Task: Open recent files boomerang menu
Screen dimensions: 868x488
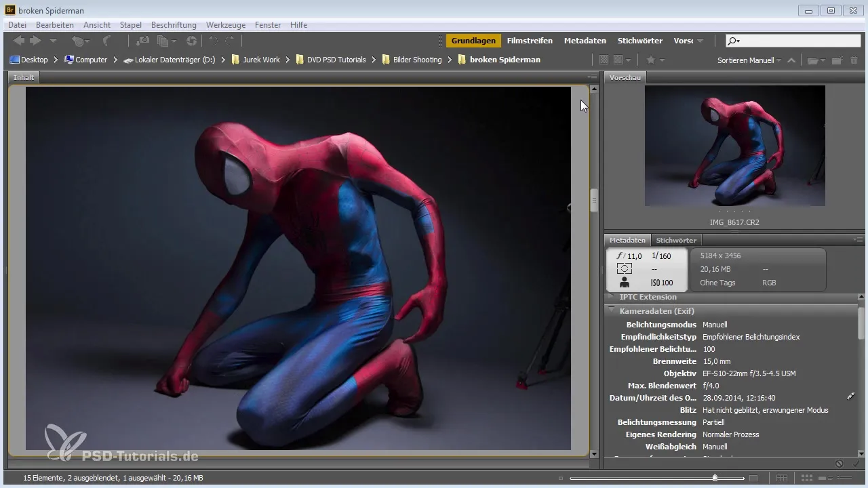Action: 81,41
